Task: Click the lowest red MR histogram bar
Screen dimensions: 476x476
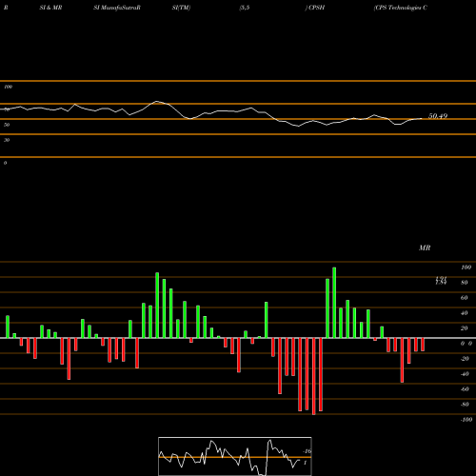Action: pos(314,376)
